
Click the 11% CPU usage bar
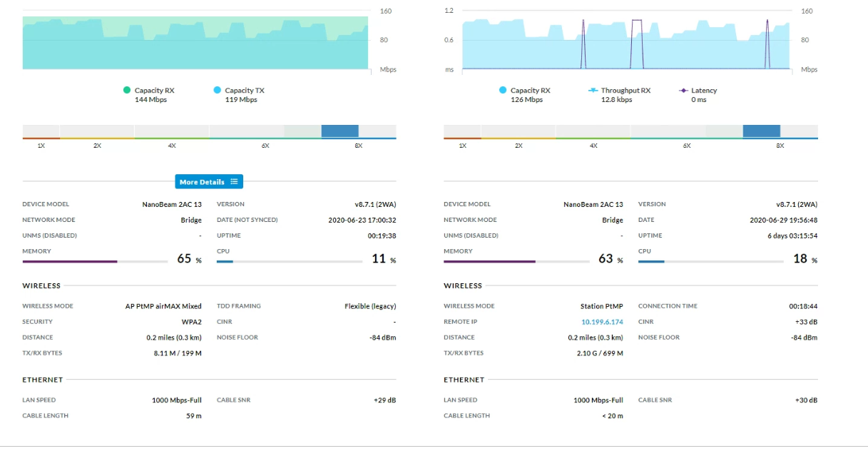click(x=289, y=262)
